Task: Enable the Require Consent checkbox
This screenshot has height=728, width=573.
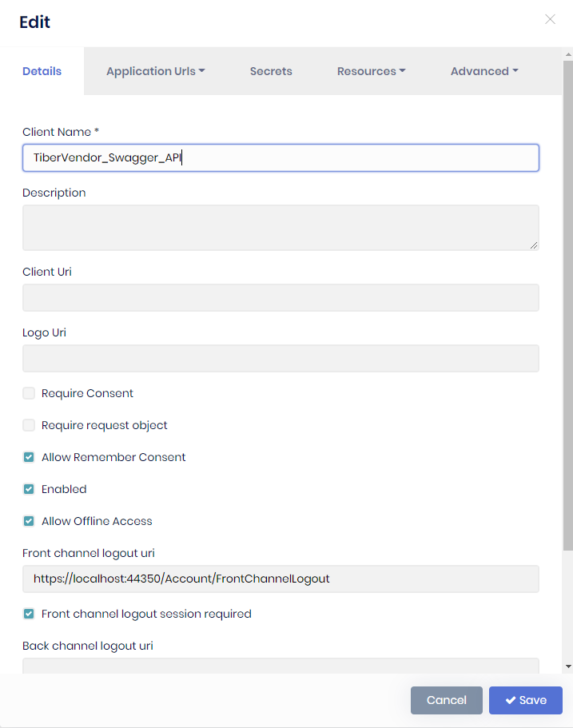Action: pos(29,393)
